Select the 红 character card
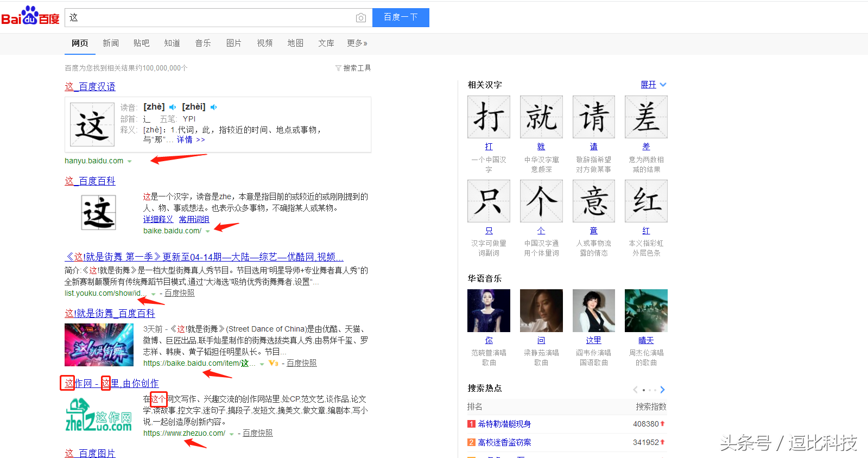The width and height of the screenshot is (868, 458). pos(646,201)
